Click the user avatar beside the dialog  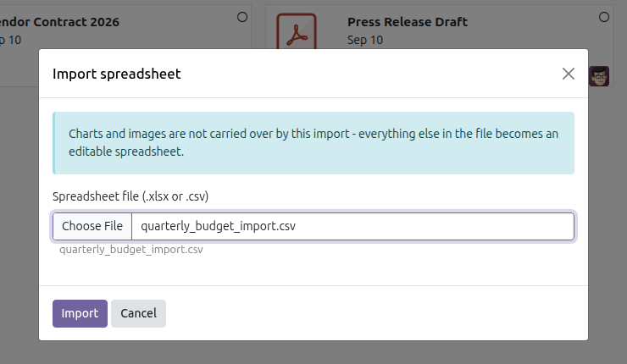click(x=599, y=76)
